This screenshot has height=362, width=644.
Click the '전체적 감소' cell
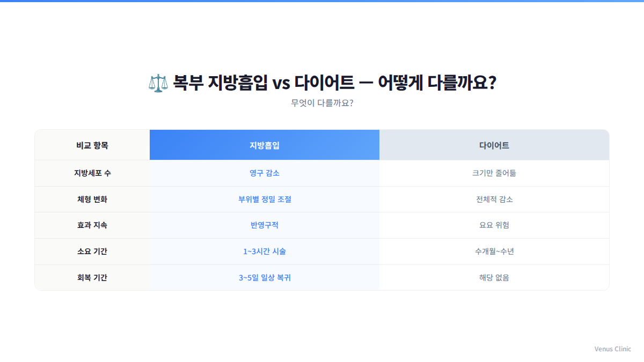pyautogui.click(x=494, y=200)
